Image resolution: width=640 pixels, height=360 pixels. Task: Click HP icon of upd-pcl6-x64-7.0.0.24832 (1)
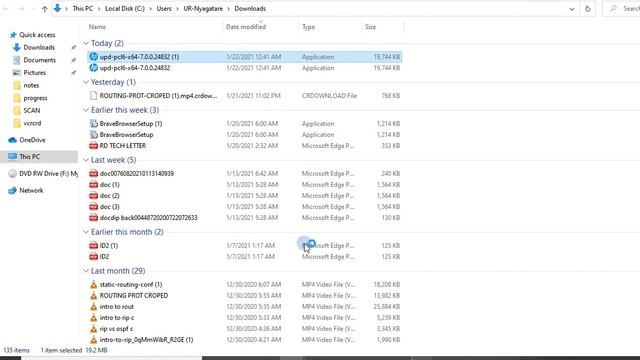pos(93,57)
